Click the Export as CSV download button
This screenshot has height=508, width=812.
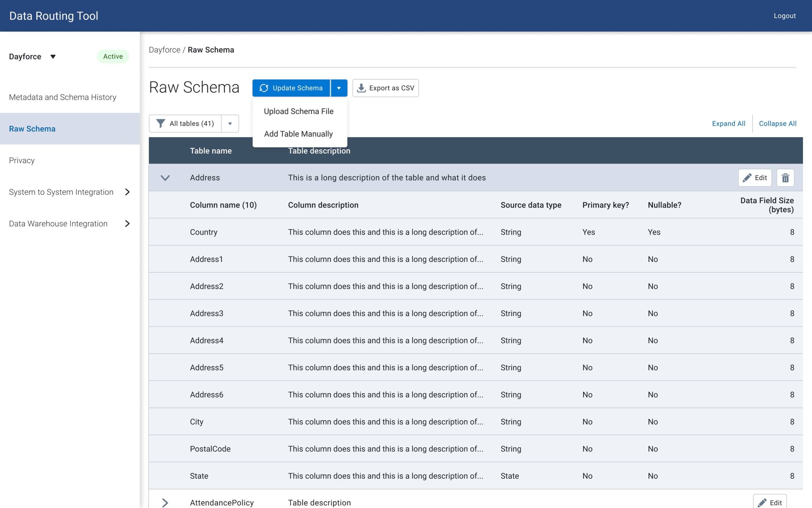(x=385, y=88)
